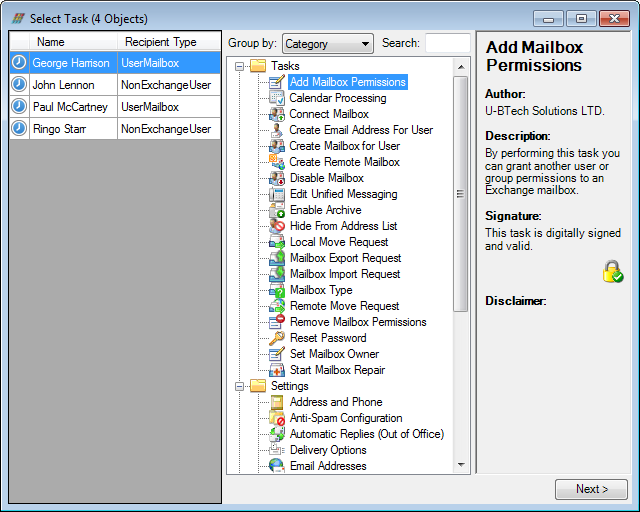Screen dimensions: 640x512
Task: Sort by Recipient Type column header
Action: (169, 42)
